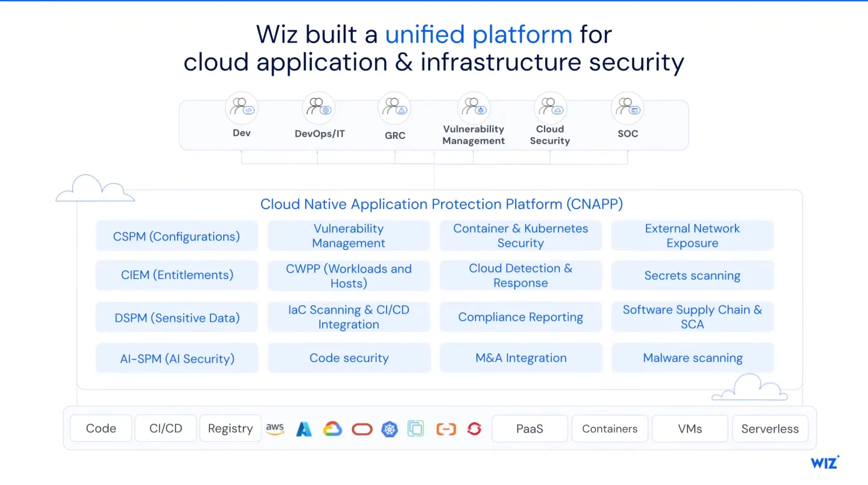Screen dimensions: 868x485
Task: Select Container & Kubernetes Security box
Action: [x=520, y=236]
